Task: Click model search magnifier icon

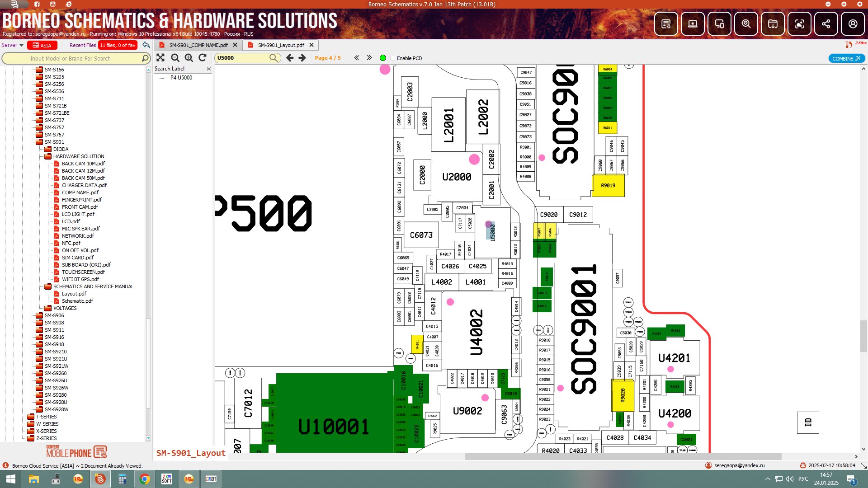Action: coord(145,58)
